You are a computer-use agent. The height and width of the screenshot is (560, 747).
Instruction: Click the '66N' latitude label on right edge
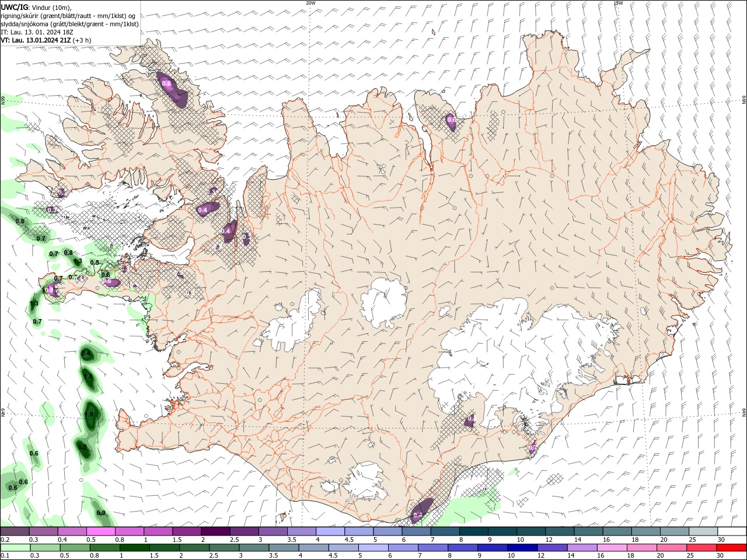coord(744,100)
